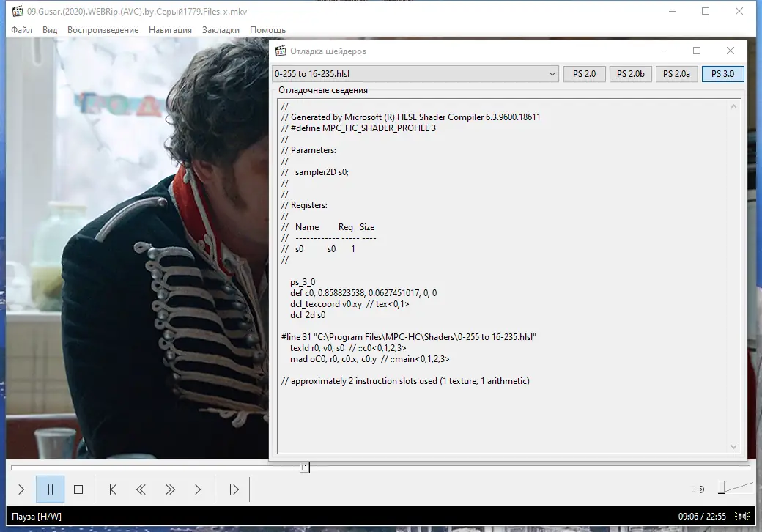The height and width of the screenshot is (532, 762).
Task: Select the PS 2.0 profile button
Action: 584,74
